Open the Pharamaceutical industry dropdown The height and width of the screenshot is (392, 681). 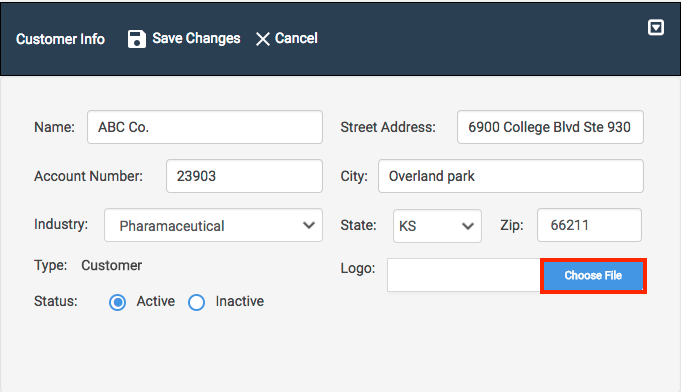213,225
